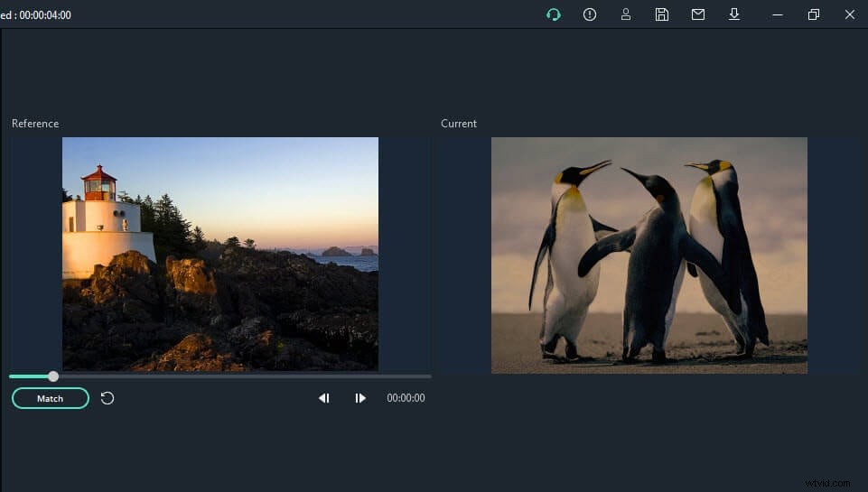Reset color match with circular arrow icon

107,398
